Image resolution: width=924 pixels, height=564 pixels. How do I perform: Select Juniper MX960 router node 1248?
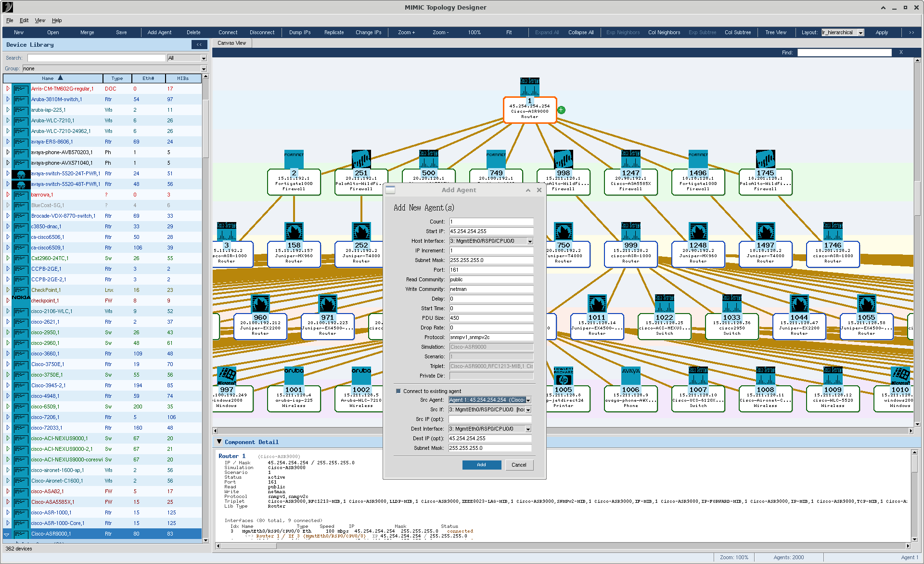pyautogui.click(x=698, y=253)
